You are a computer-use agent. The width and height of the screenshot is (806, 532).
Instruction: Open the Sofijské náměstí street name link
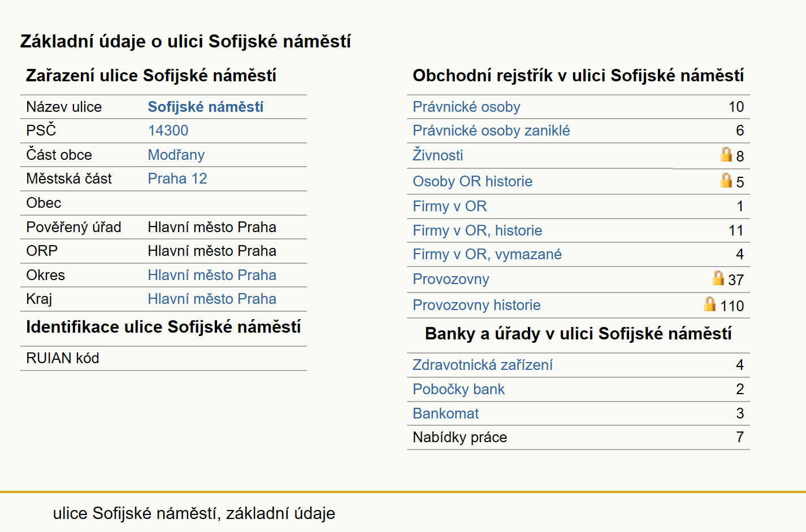coord(205,107)
